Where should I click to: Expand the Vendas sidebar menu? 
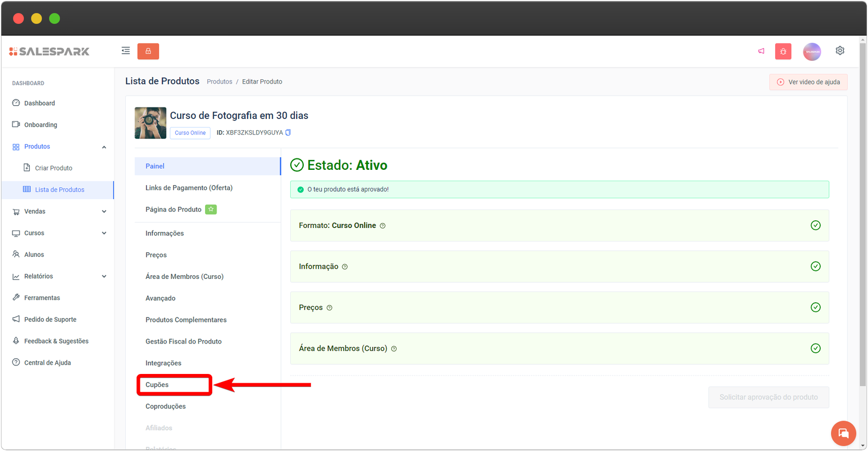(104, 212)
